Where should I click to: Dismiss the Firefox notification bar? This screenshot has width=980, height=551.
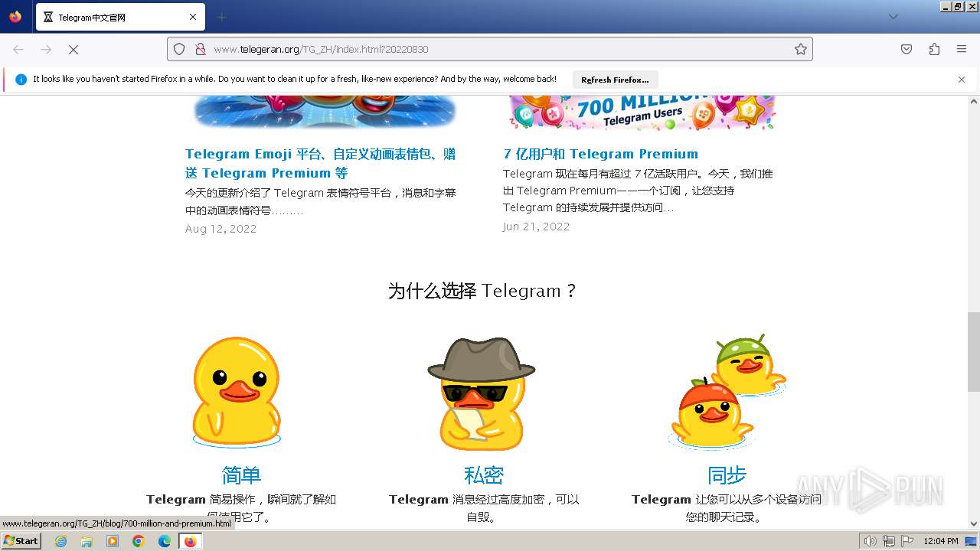962,80
